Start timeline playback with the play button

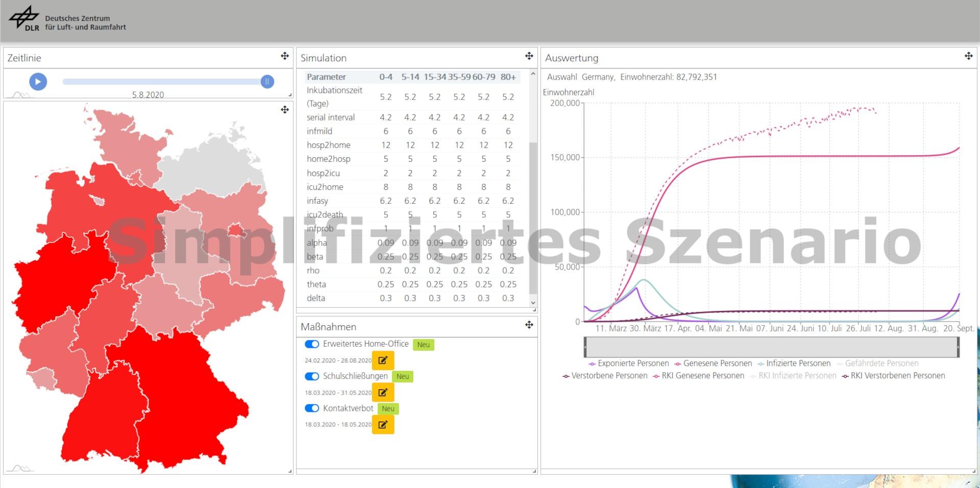pyautogui.click(x=38, y=82)
